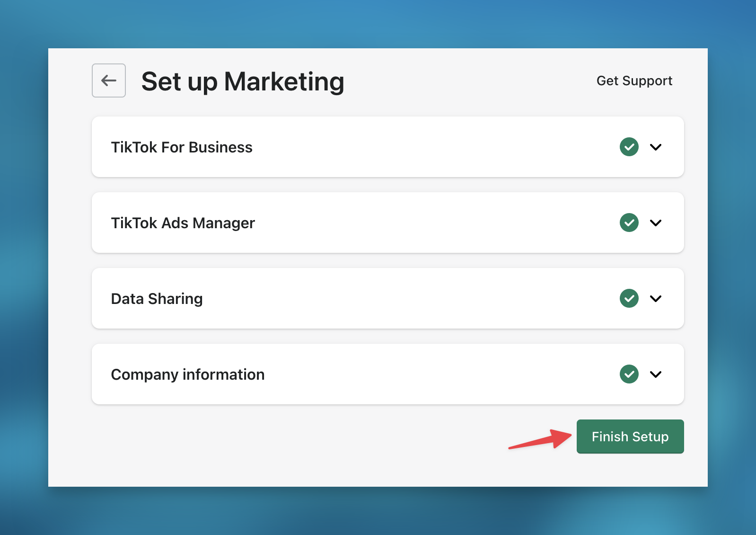This screenshot has height=535, width=756.
Task: Click the Finish Setup button
Action: pyautogui.click(x=630, y=437)
